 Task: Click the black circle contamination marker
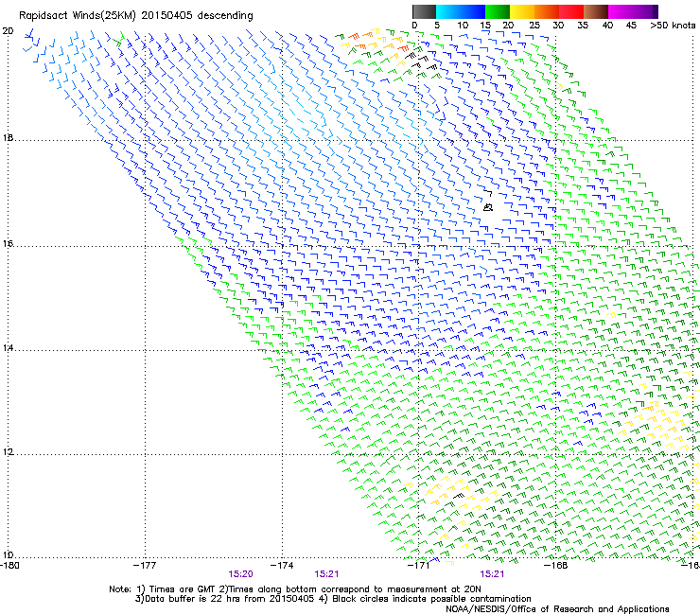(x=488, y=207)
